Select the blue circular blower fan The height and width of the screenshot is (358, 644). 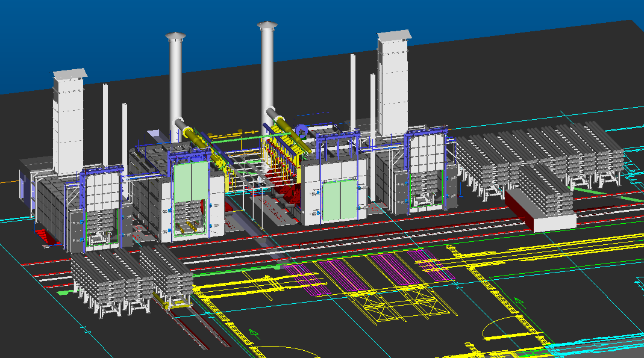[301, 131]
